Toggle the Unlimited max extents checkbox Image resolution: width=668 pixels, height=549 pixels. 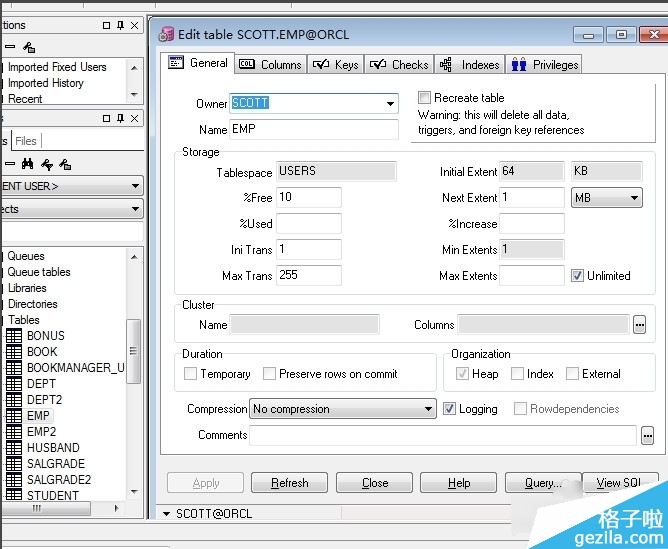(x=577, y=276)
